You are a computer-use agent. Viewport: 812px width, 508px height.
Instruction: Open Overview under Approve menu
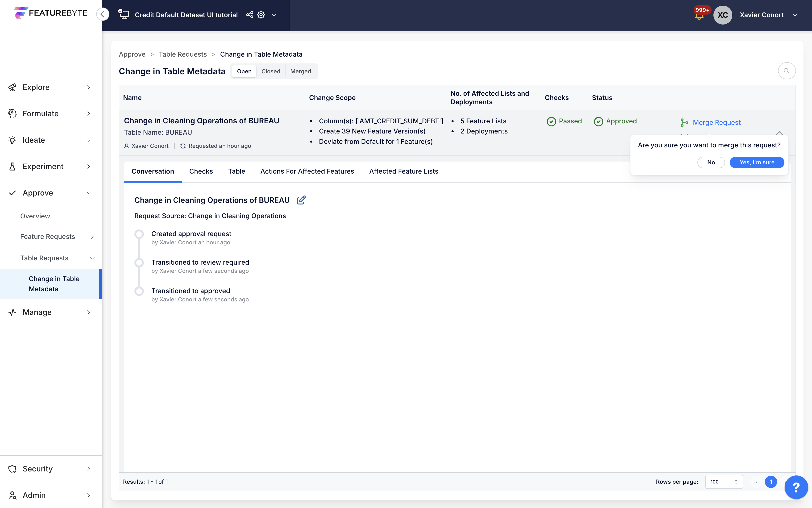tap(35, 216)
